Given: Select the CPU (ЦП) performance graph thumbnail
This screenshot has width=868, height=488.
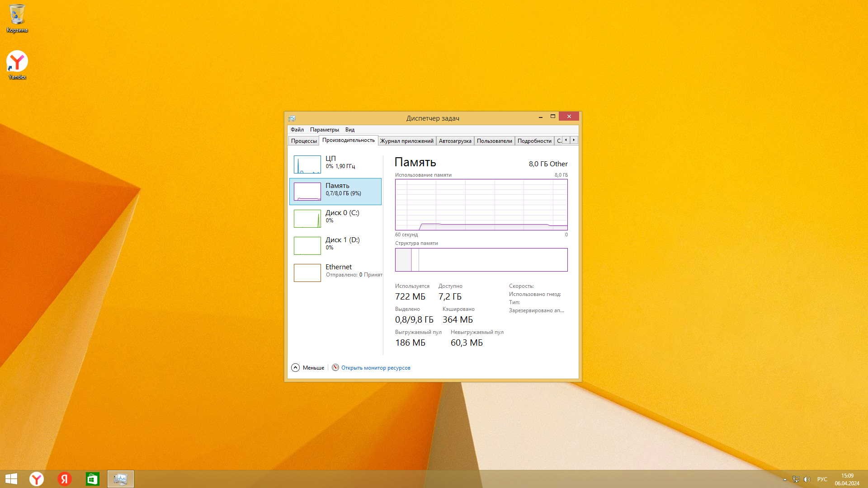Looking at the screenshot, I should pyautogui.click(x=307, y=164).
